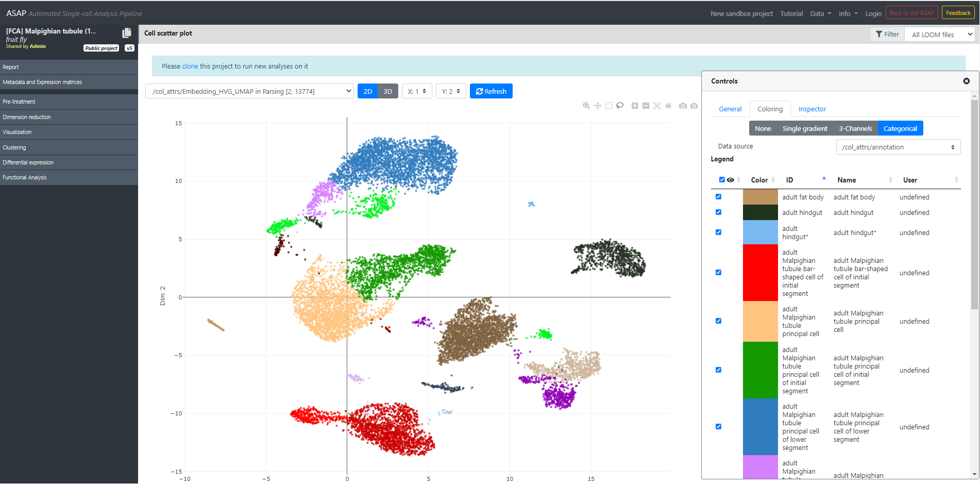
Task: Click the adult fat body color swatch
Action: tap(760, 196)
